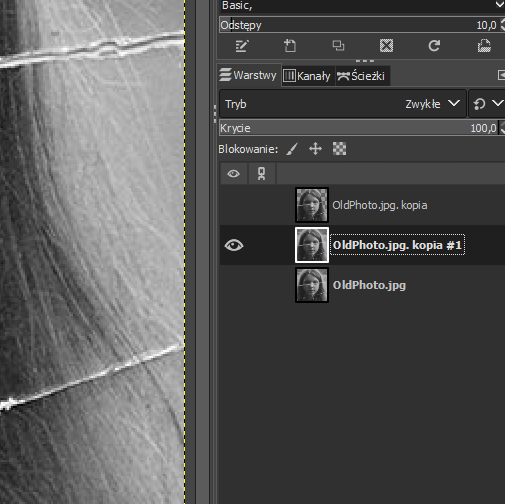Screen dimensions: 505x504
Task: Toggle lock pixels brush icon
Action: click(x=292, y=149)
